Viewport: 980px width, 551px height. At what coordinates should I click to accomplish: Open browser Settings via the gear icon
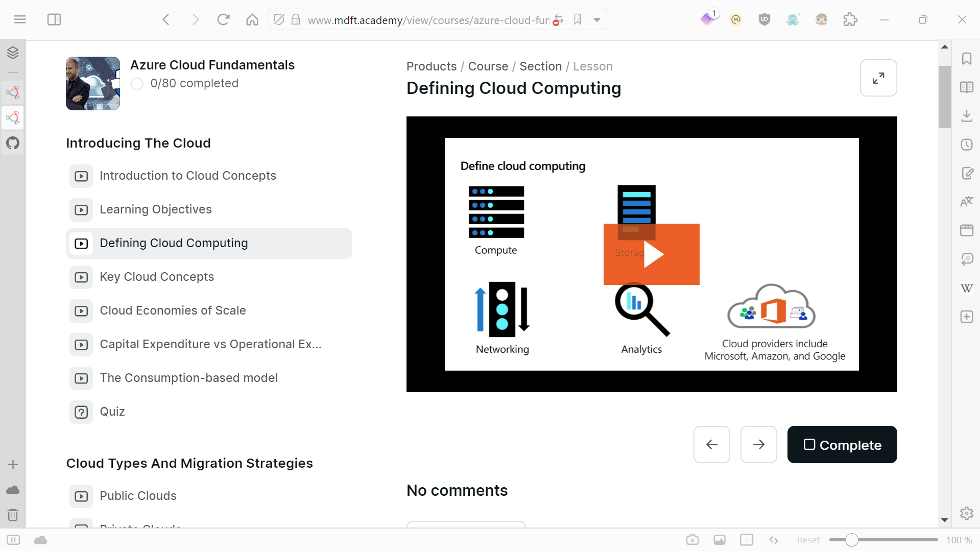(967, 513)
